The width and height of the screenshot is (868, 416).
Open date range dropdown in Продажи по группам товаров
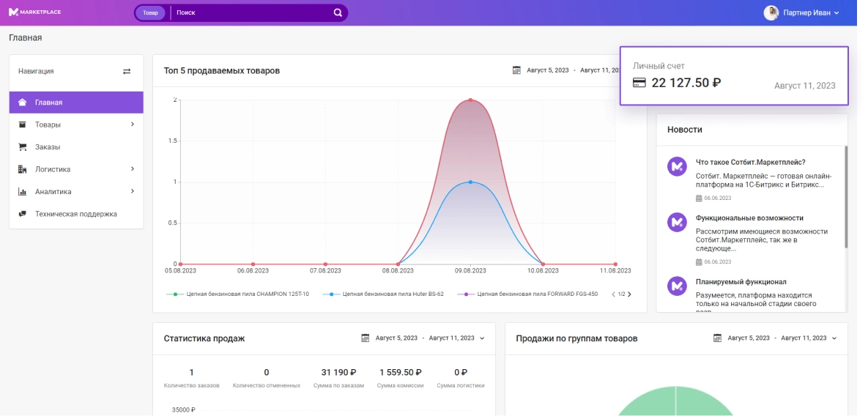point(834,338)
